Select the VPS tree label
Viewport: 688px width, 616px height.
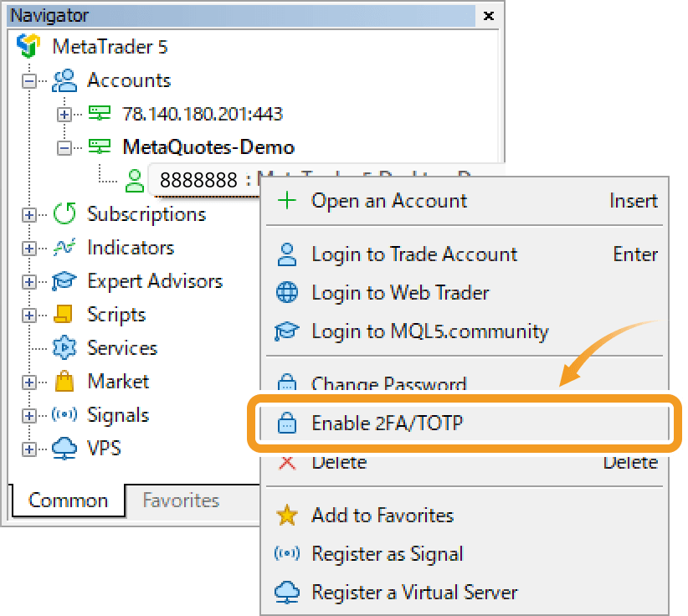pyautogui.click(x=104, y=449)
